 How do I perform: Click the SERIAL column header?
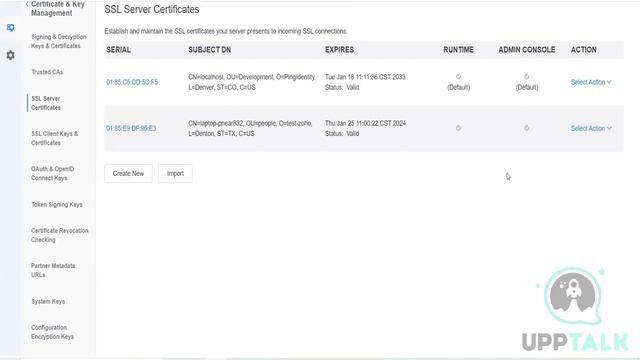(x=118, y=50)
